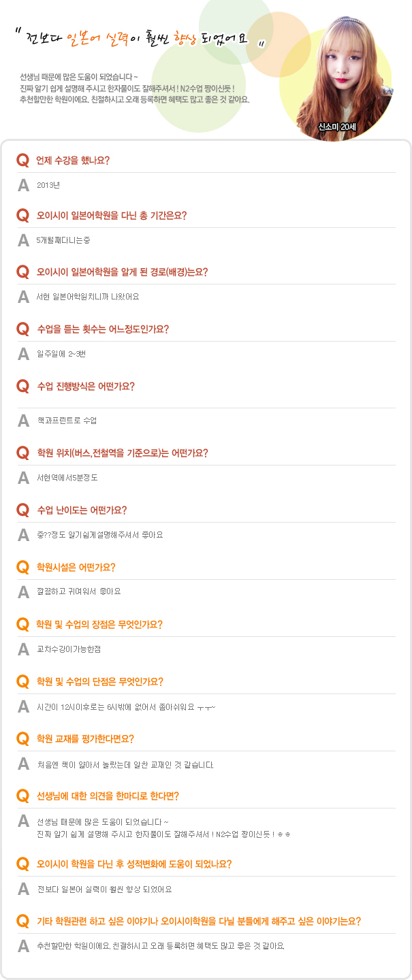Click the orange Q icon beside "학원시설은 어떤가요?"
Screen dimensions: 412x980
click(x=22, y=567)
